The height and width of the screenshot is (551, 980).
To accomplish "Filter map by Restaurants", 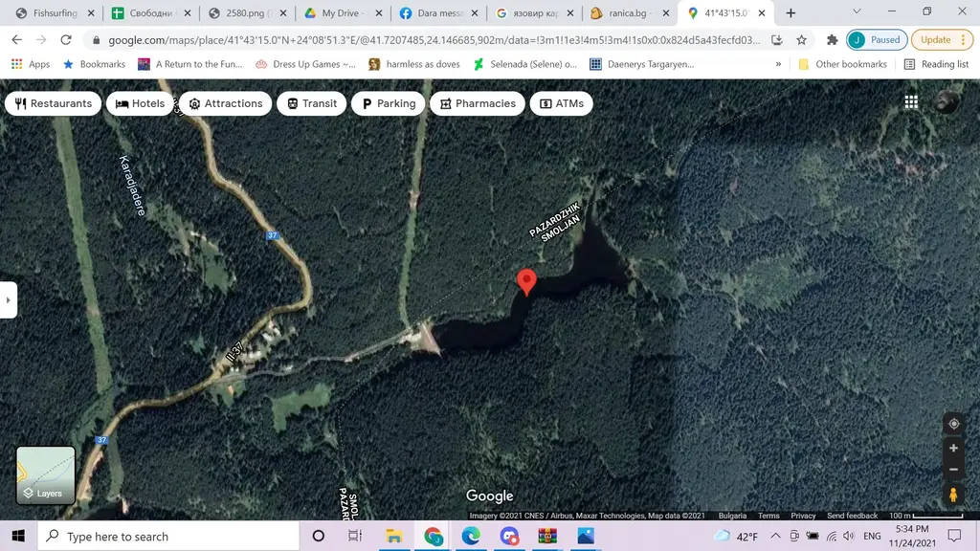I will point(53,103).
